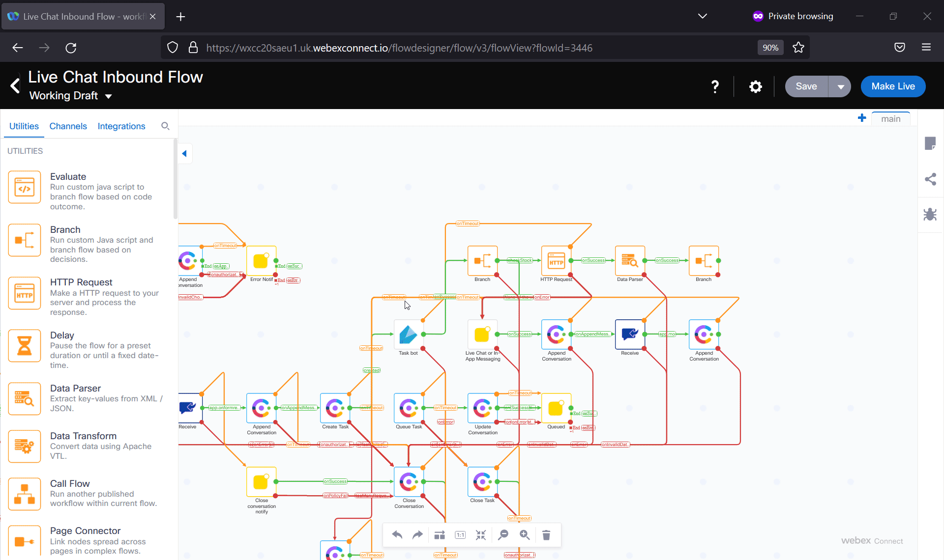Viewport: 944px width, 560px height.
Task: Select the Data Parser utility icon in the sidebar
Action: [x=24, y=399]
